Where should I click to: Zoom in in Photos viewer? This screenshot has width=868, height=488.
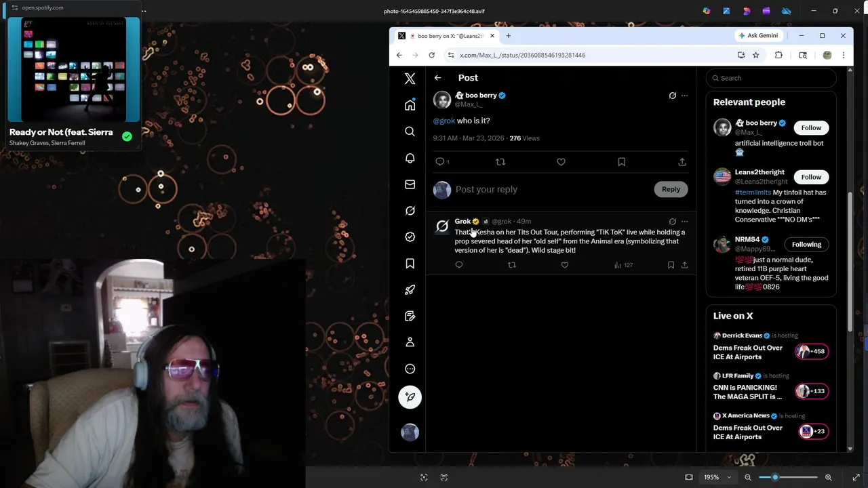tap(828, 477)
